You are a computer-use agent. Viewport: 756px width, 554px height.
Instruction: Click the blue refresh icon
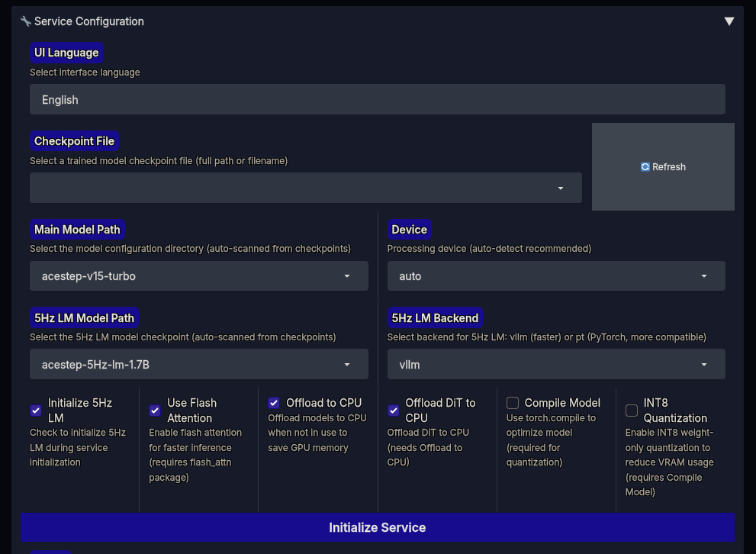coord(645,167)
